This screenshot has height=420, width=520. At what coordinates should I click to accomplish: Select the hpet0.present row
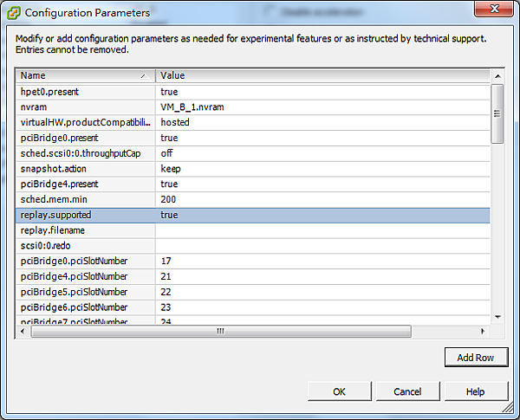pyautogui.click(x=85, y=91)
